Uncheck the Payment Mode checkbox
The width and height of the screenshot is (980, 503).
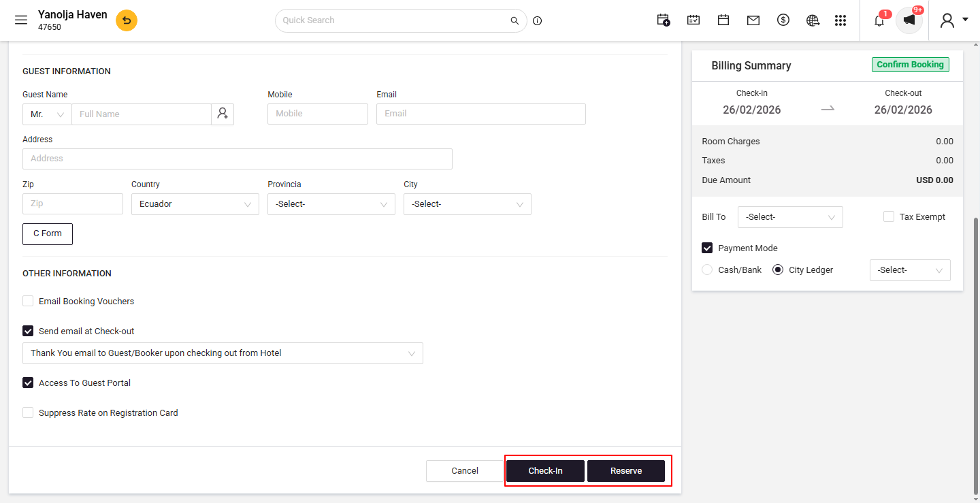[707, 248]
